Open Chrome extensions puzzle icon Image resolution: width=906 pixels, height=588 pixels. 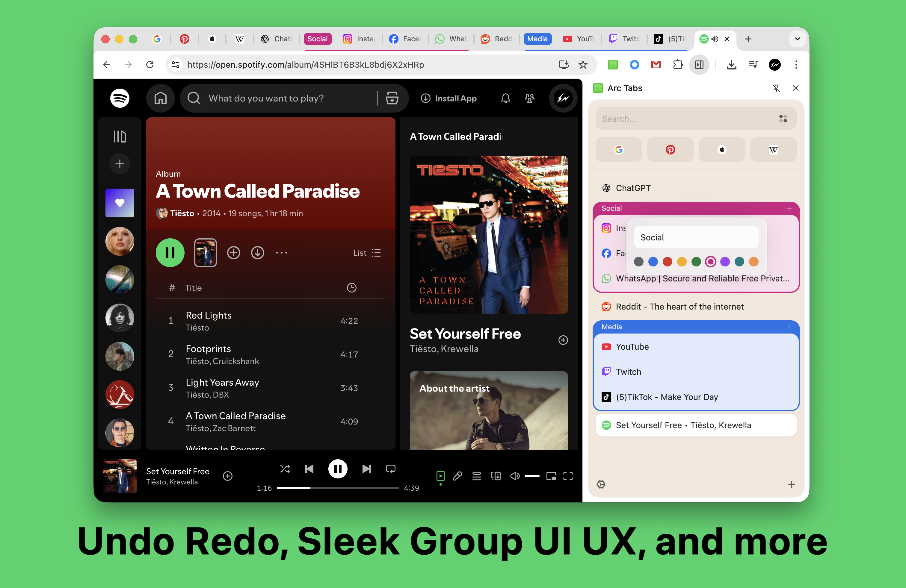(678, 65)
